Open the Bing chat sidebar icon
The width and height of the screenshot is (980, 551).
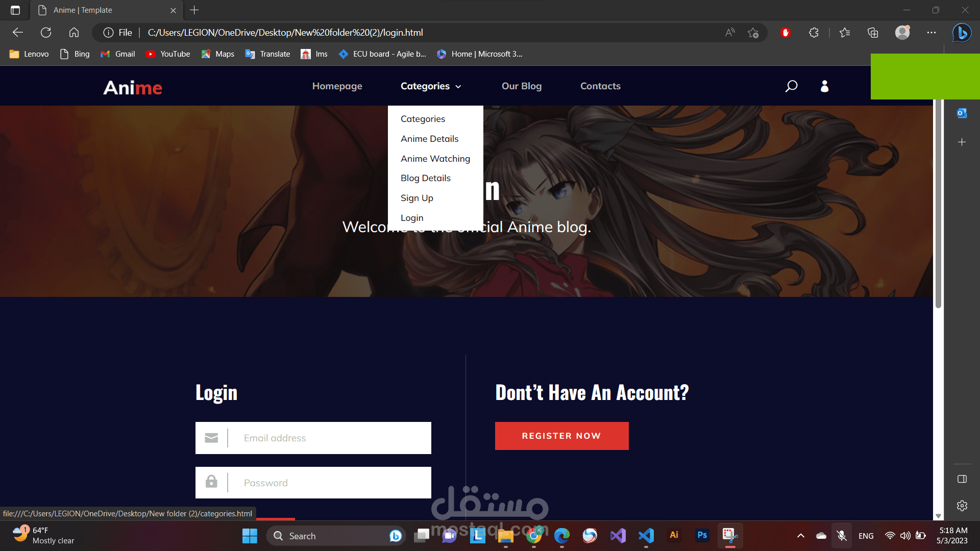coord(962,33)
